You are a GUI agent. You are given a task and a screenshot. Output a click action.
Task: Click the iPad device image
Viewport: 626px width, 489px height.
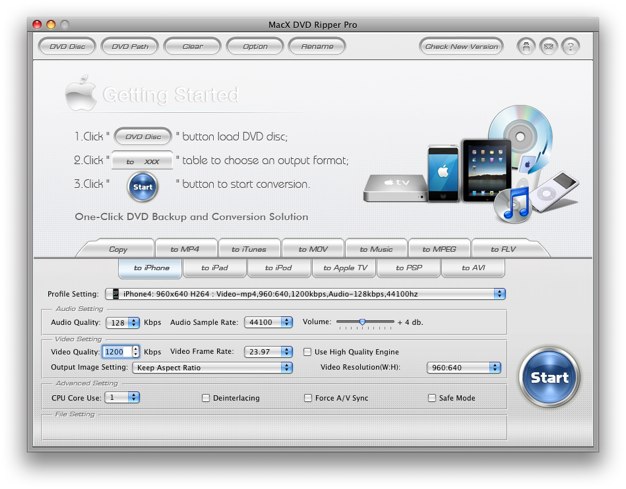click(x=487, y=170)
